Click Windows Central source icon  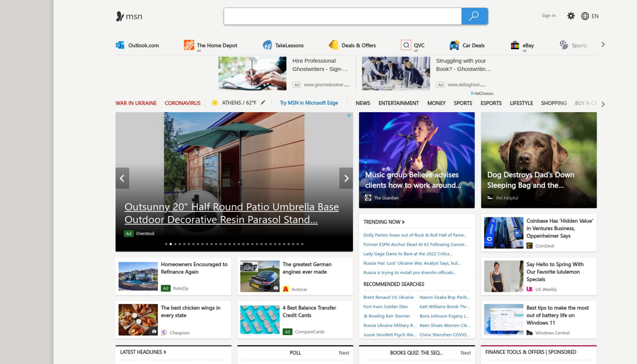point(530,333)
